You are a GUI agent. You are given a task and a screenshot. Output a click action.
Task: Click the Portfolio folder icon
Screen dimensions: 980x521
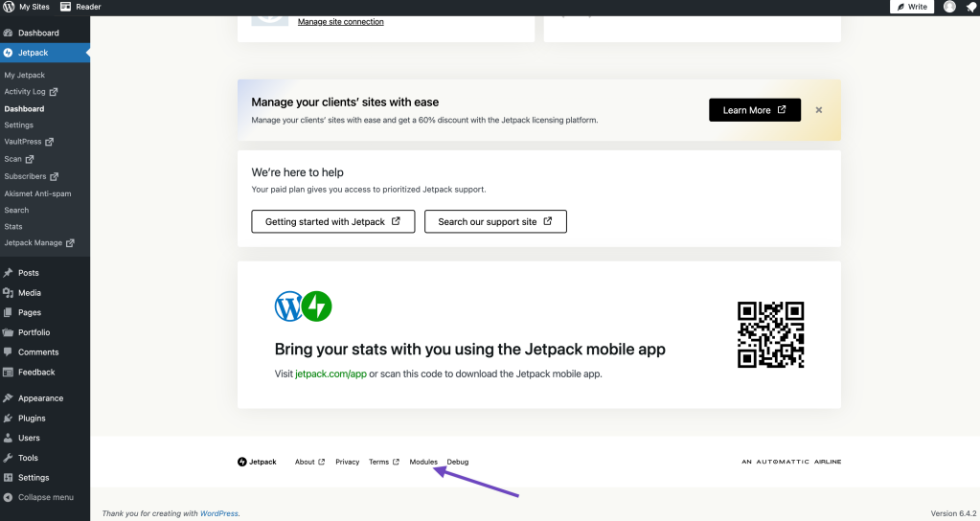tap(8, 332)
